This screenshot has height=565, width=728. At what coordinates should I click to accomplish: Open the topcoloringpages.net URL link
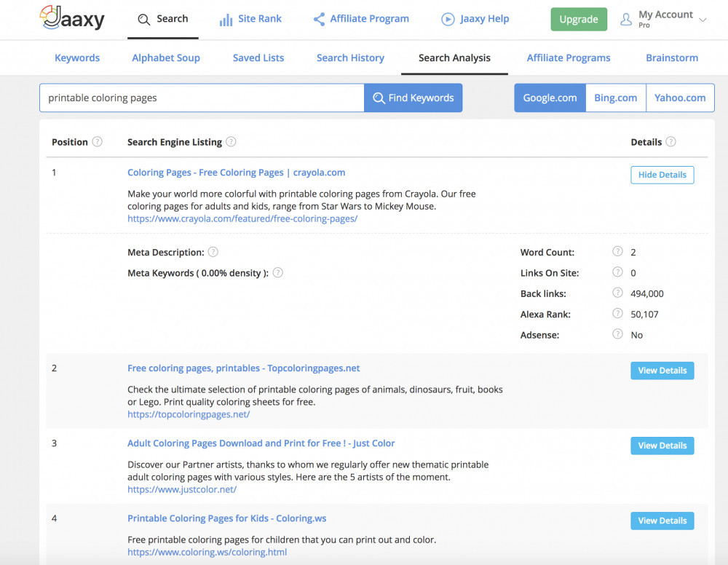click(x=189, y=414)
